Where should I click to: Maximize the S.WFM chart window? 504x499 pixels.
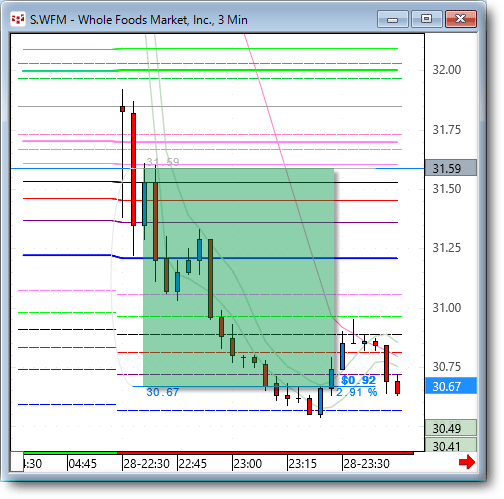[426, 19]
